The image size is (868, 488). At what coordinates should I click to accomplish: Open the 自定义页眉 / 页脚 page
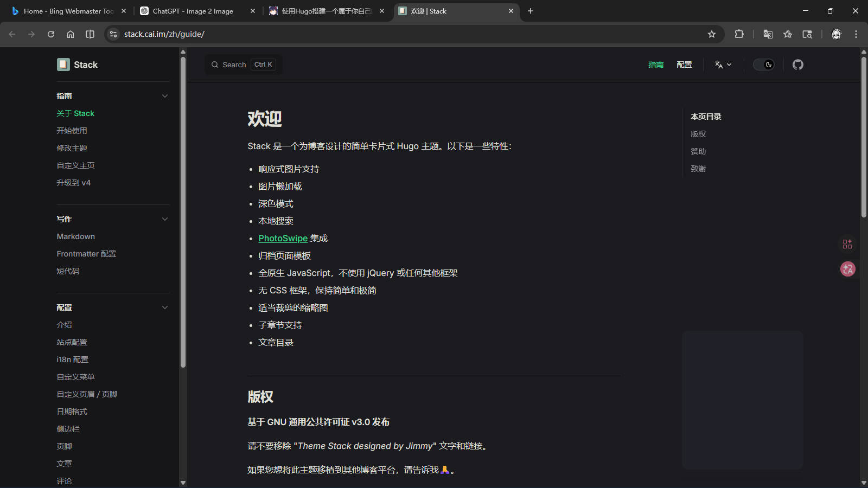pyautogui.click(x=87, y=394)
